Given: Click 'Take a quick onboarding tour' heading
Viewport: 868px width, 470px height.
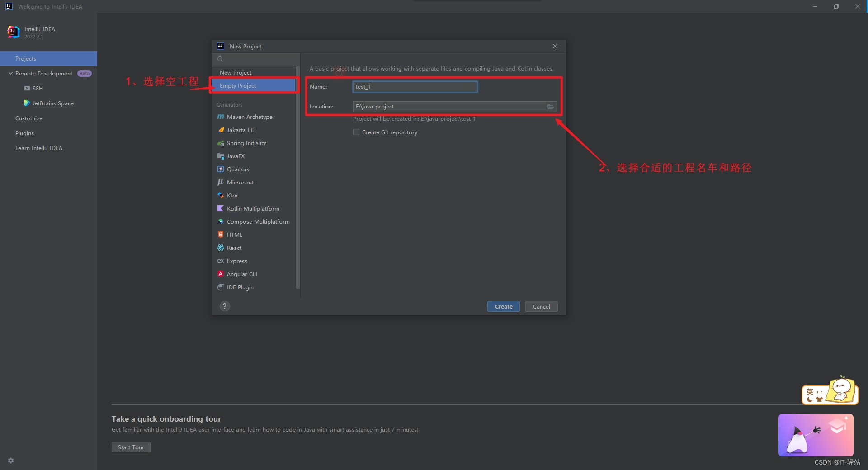Looking at the screenshot, I should coord(166,419).
